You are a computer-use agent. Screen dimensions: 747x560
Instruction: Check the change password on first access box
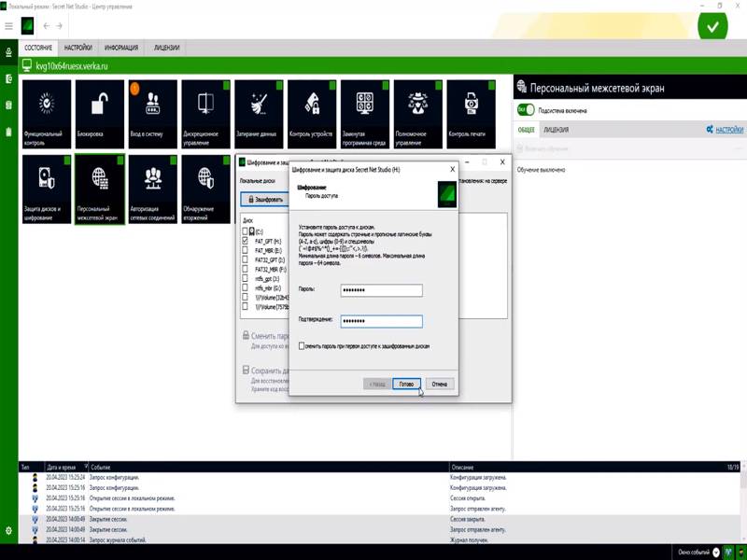coord(302,345)
